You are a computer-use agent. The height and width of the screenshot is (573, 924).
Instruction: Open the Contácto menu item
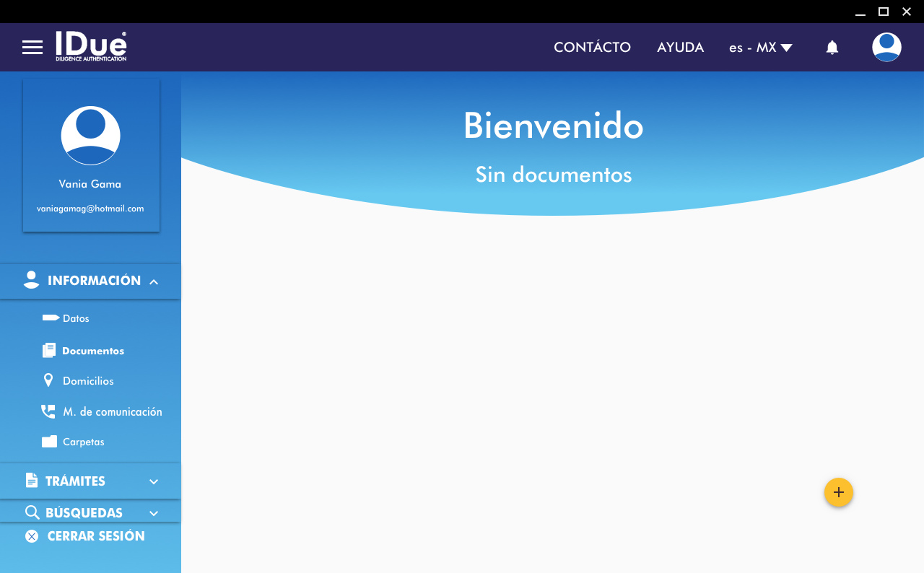[592, 48]
